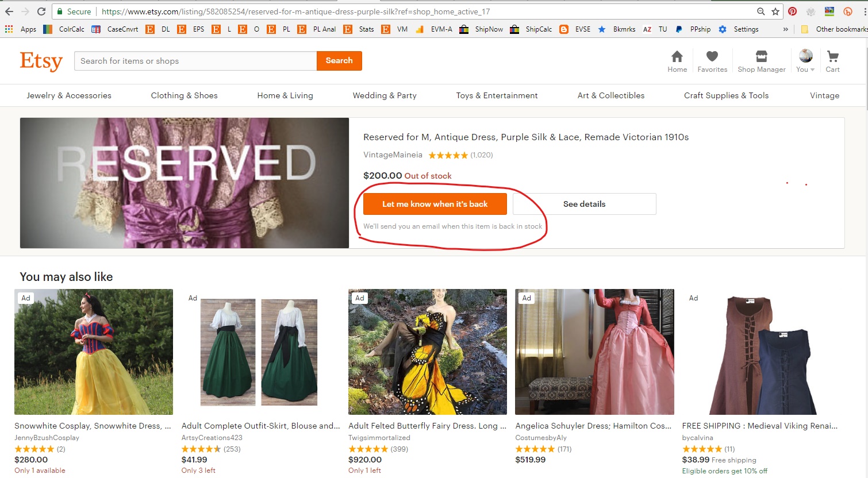The image size is (868, 478).
Task: Go to Etsy Home via header icon
Action: [677, 60]
